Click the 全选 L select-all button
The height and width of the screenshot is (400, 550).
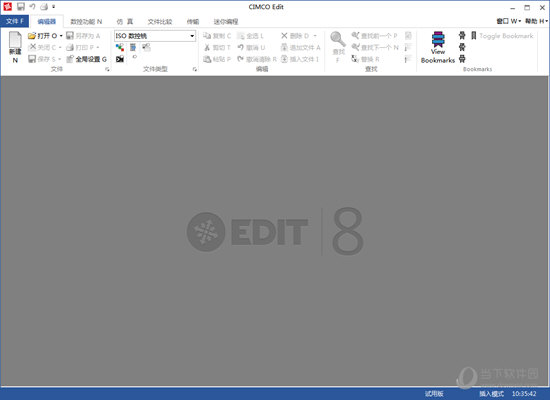(x=250, y=36)
